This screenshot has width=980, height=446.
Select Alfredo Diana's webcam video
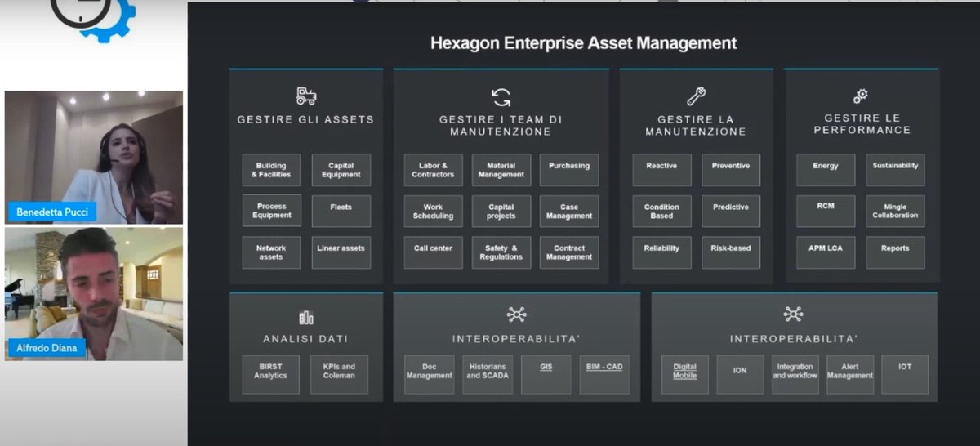click(x=94, y=294)
